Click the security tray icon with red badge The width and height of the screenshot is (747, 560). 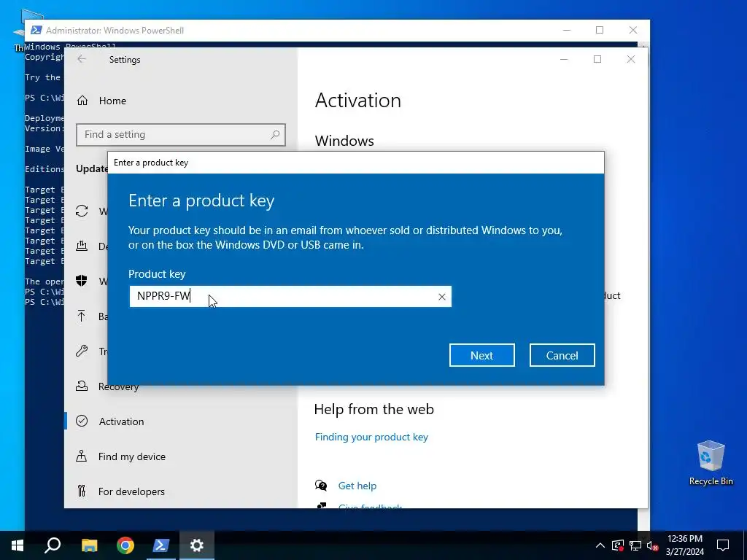(618, 545)
